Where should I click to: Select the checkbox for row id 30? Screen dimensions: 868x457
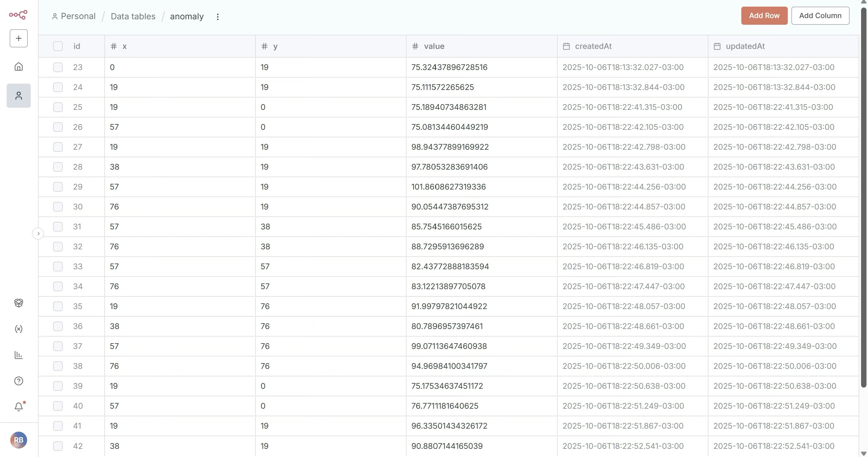[x=58, y=206]
